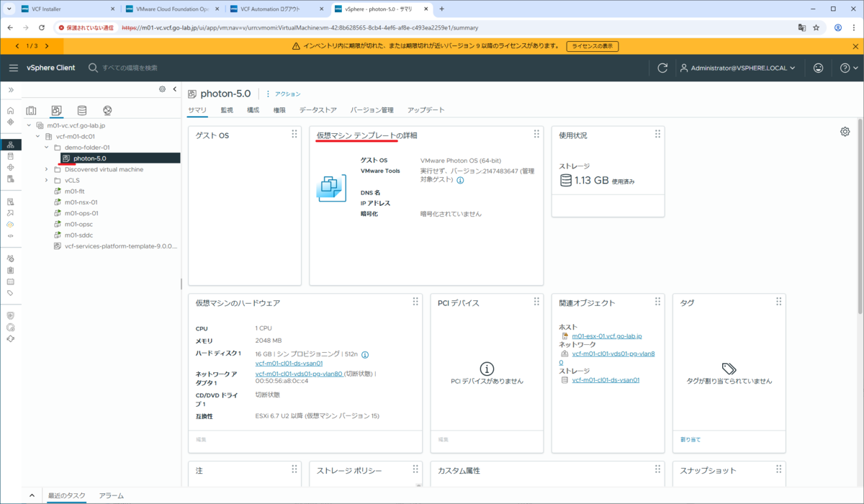Click hard disk 1 info icon

click(365, 354)
